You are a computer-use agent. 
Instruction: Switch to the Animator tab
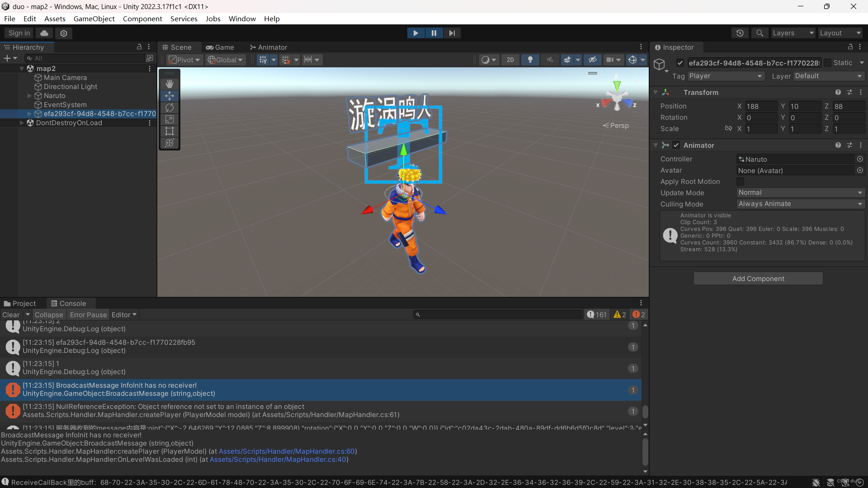pos(269,47)
